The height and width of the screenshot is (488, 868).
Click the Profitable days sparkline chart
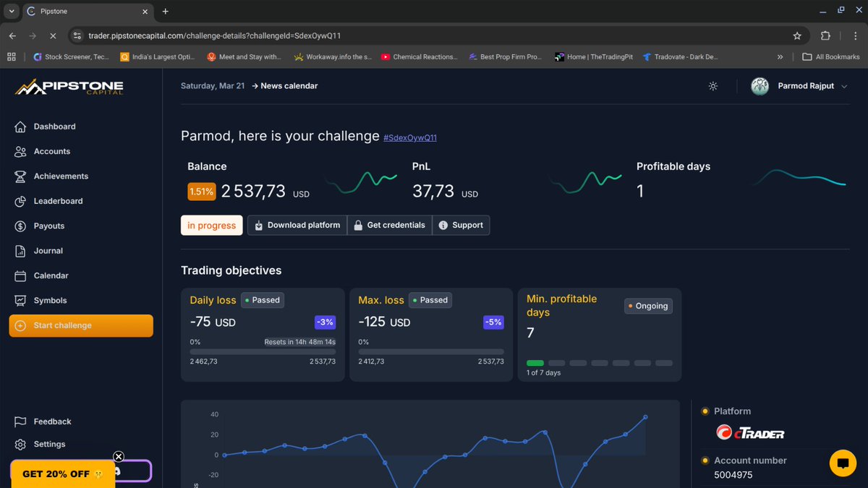pyautogui.click(x=799, y=178)
